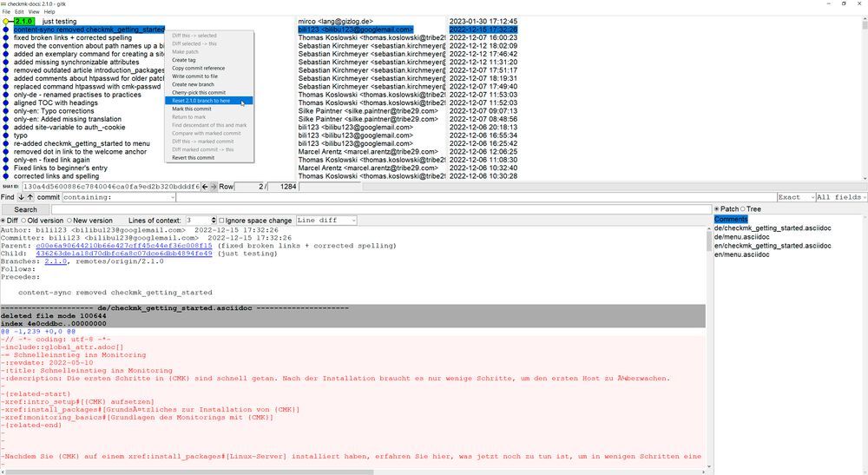The height and width of the screenshot is (475, 868).
Task: Follow the 2.1.0 branch link in Branches
Action: tap(56, 261)
